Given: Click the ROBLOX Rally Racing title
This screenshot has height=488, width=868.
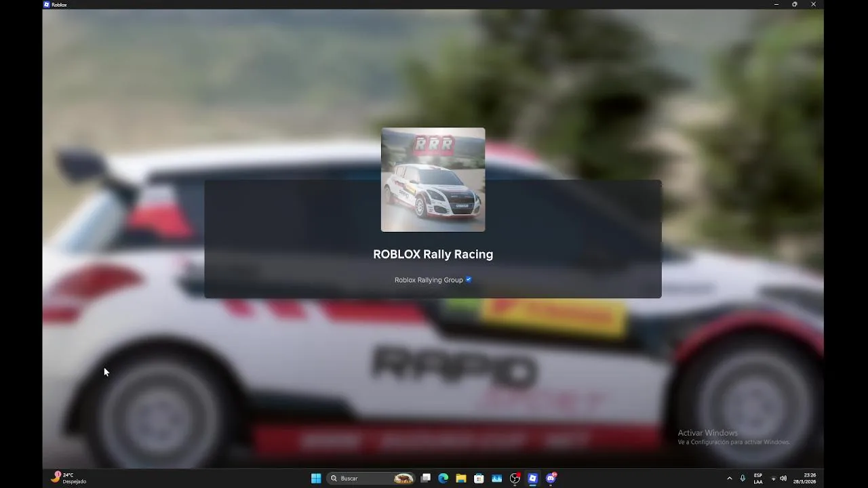Looking at the screenshot, I should [x=433, y=254].
